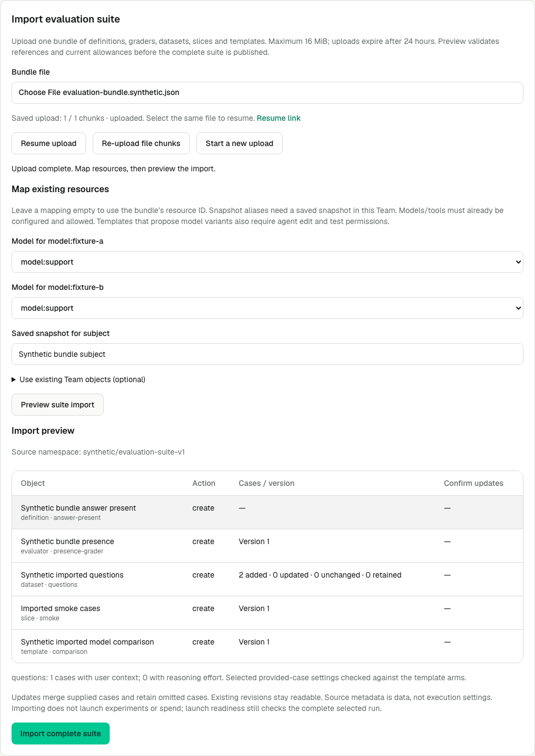The height and width of the screenshot is (756, 535).
Task: Click 'evaluator · presence-grader' subtitle
Action: pos(62,551)
